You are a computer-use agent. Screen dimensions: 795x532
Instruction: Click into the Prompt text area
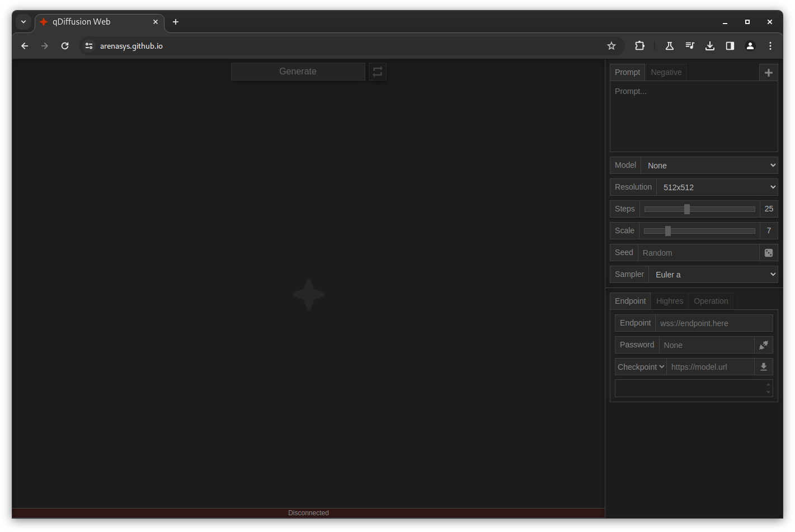pyautogui.click(x=694, y=116)
